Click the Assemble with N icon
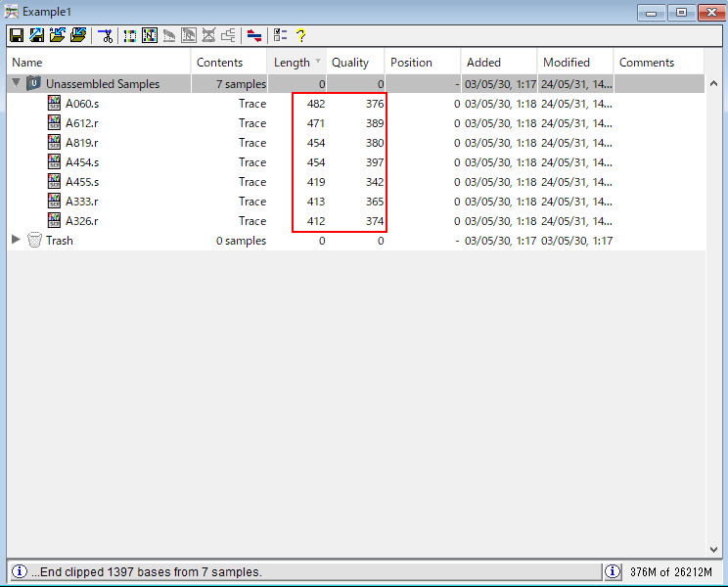 pos(150,36)
